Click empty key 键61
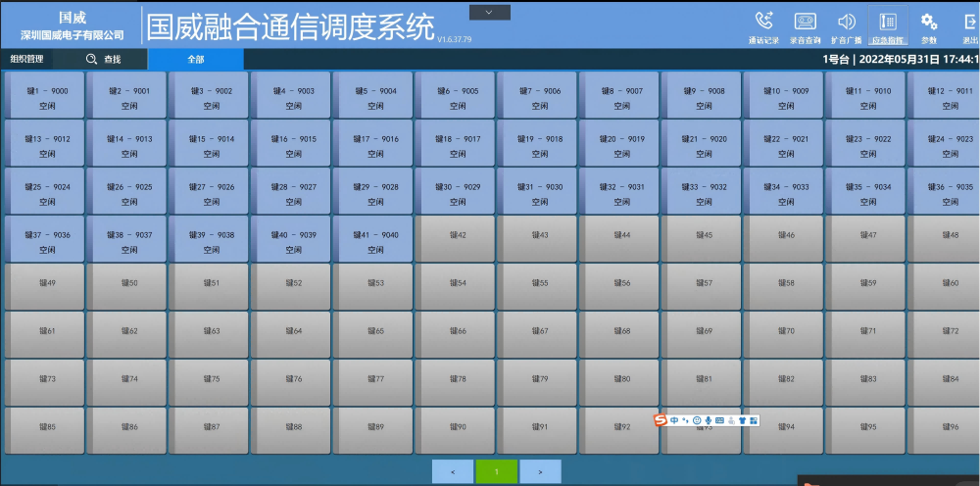This screenshot has height=486, width=980. 44,335
